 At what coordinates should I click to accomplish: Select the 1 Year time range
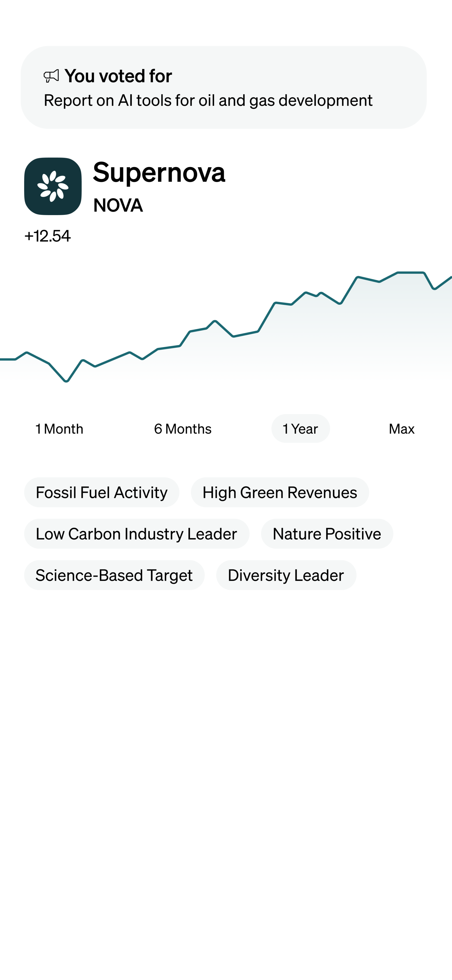[300, 429]
